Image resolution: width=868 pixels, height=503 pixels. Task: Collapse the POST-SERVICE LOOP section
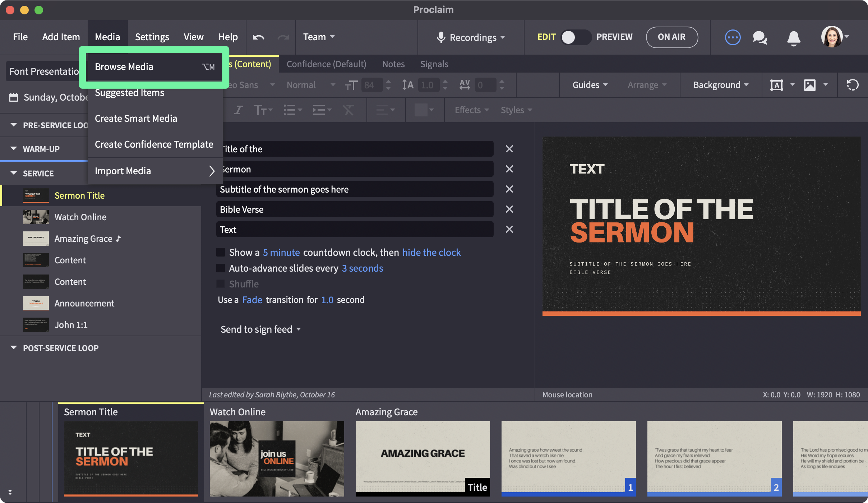tap(14, 348)
